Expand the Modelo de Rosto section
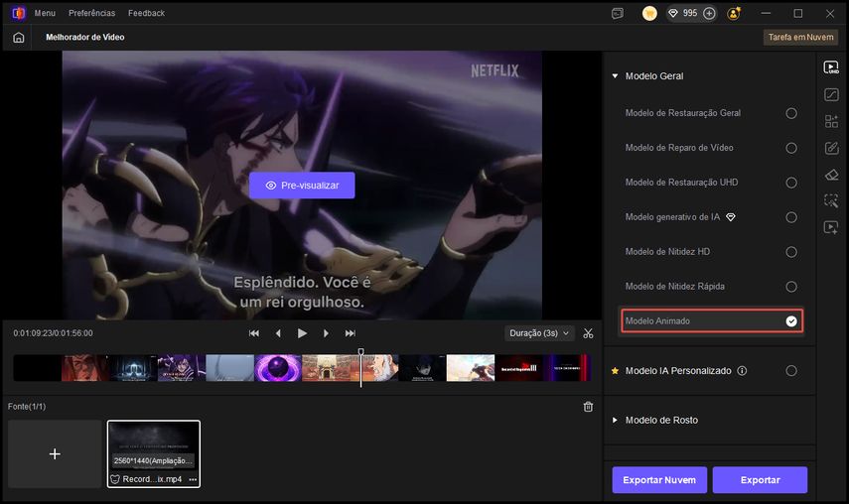 point(615,421)
